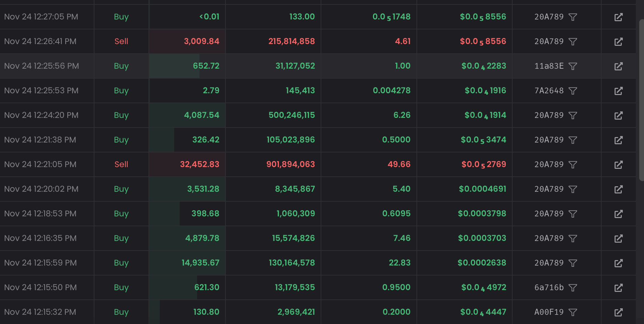Open explorer link for 32,452.83 sell trade

[x=618, y=165]
